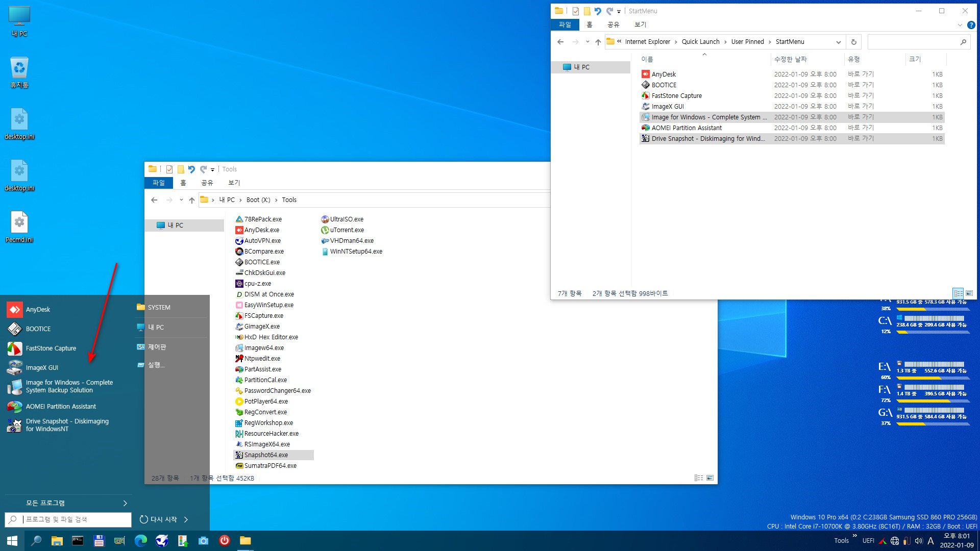Image resolution: width=980 pixels, height=551 pixels.
Task: Open quick access toolbar dropdown in Tools window
Action: tap(213, 169)
